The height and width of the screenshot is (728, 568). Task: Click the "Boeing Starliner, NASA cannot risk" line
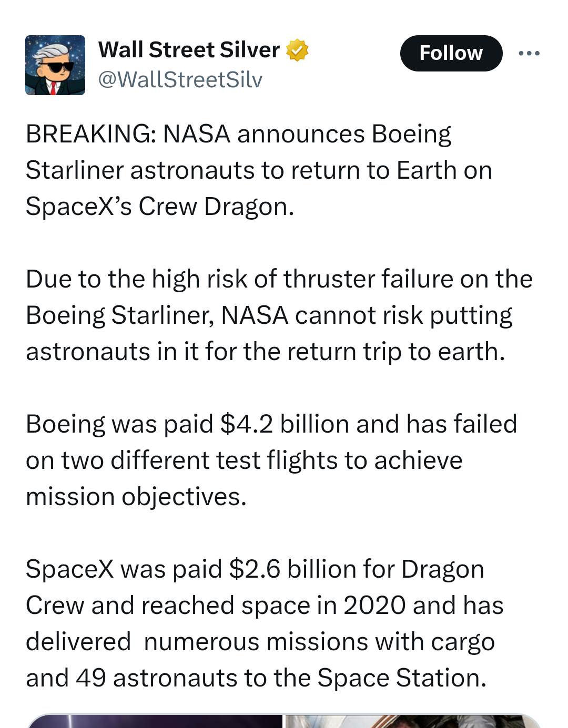(x=269, y=315)
